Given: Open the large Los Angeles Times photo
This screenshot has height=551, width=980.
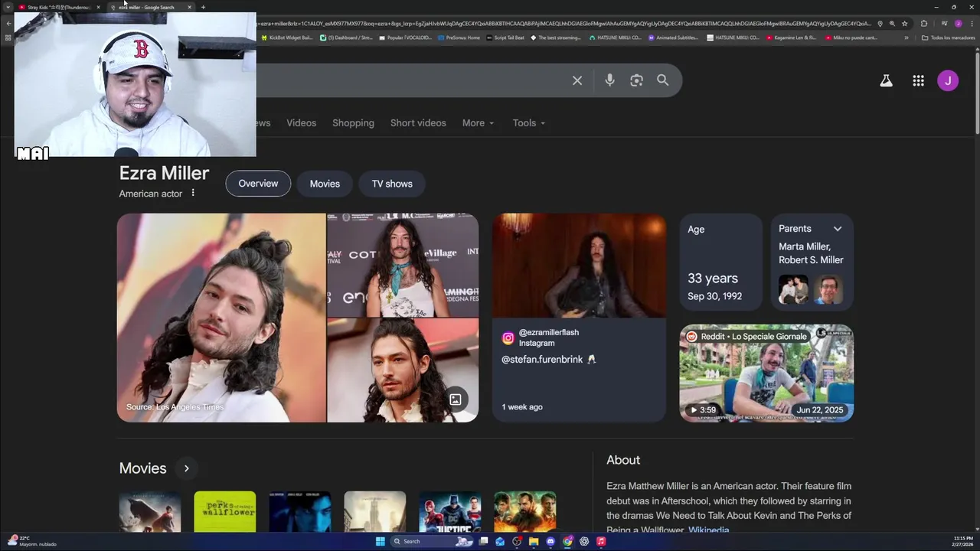Looking at the screenshot, I should pyautogui.click(x=221, y=318).
